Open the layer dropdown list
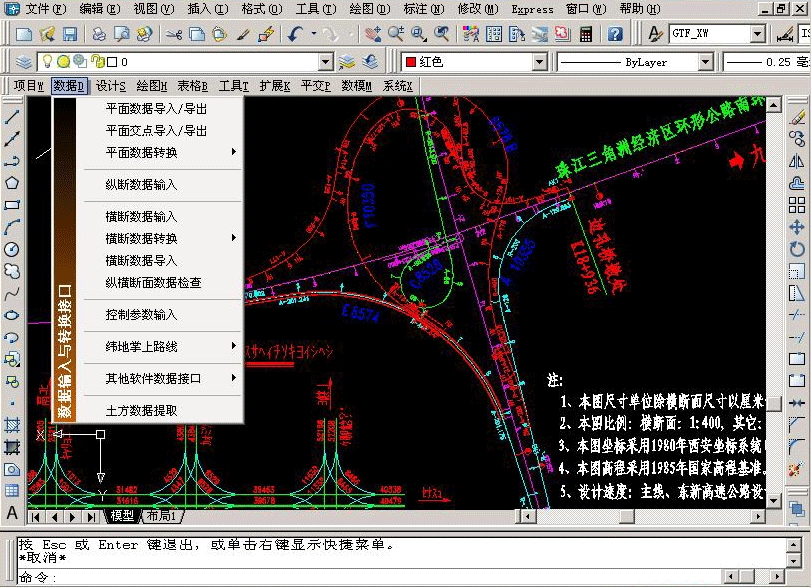 (x=325, y=62)
